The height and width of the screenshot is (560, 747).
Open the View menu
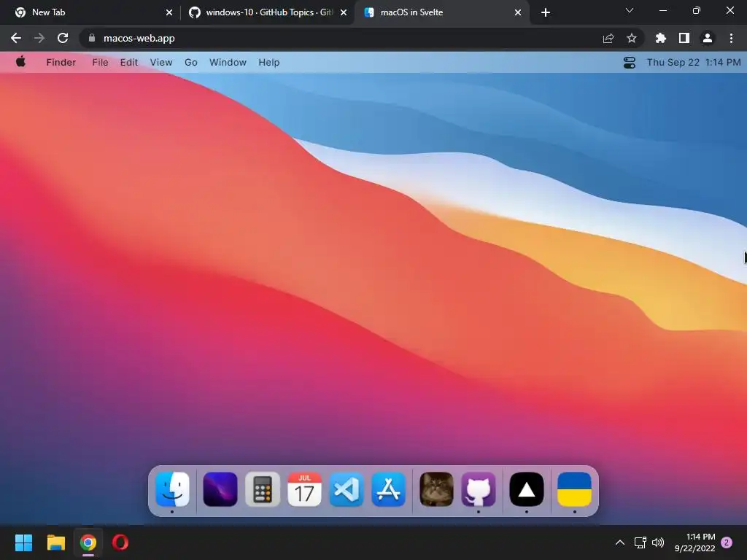(161, 63)
